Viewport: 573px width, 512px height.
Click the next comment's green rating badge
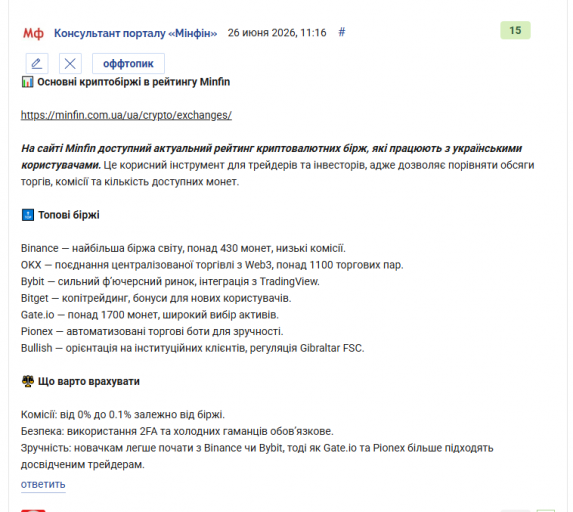(546, 511)
